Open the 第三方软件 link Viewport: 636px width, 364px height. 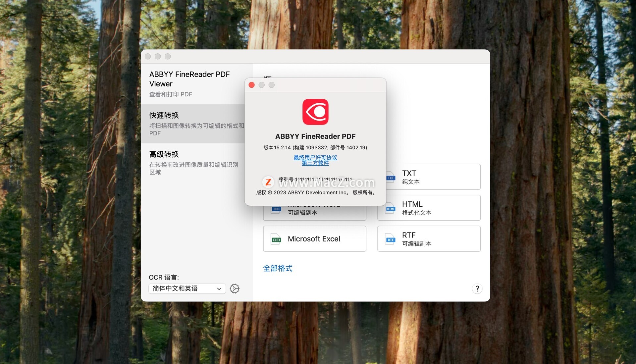(315, 163)
